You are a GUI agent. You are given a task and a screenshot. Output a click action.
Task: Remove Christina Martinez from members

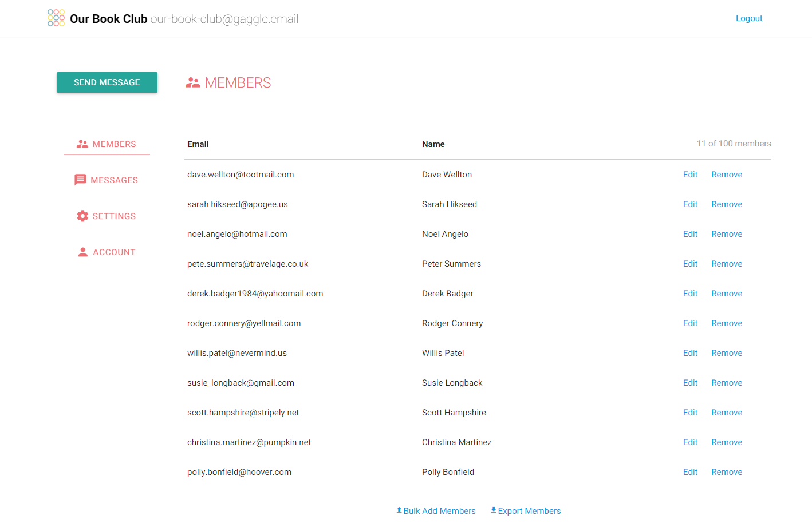point(727,442)
